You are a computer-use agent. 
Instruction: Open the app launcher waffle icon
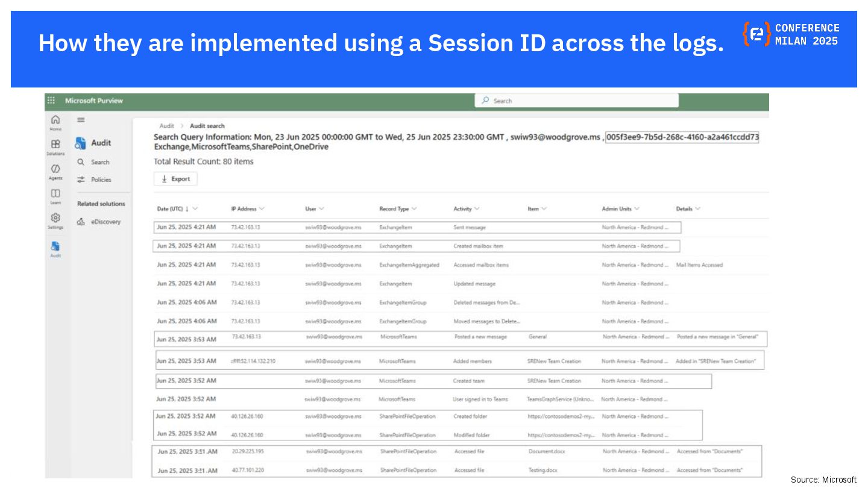(x=51, y=101)
